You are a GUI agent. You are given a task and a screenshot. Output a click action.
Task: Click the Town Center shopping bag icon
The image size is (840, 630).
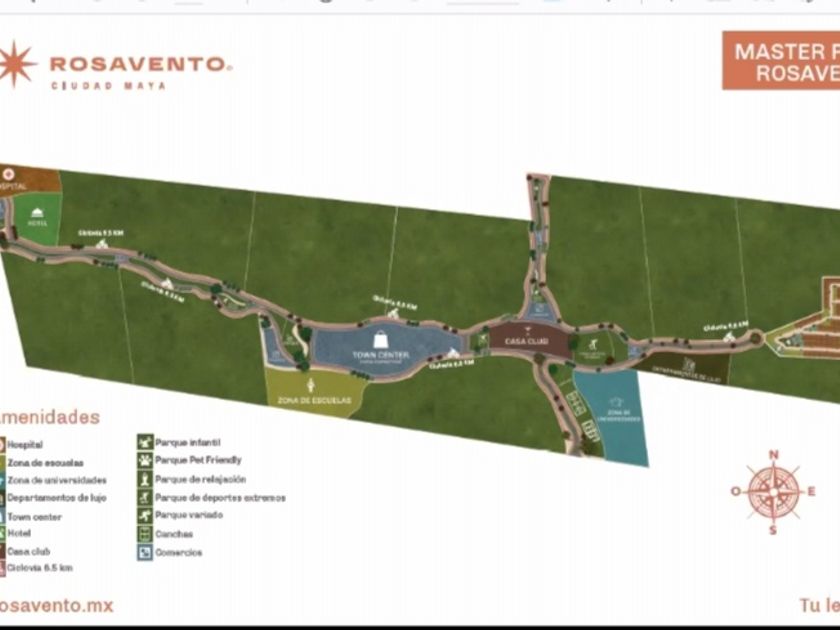tap(380, 340)
